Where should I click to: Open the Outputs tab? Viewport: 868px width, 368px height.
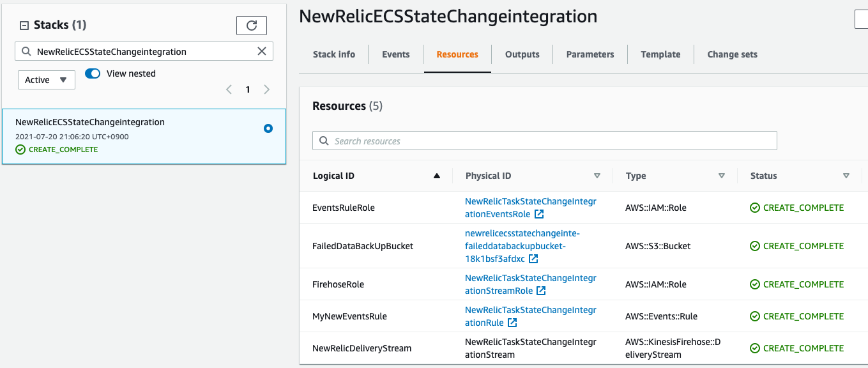pos(522,54)
